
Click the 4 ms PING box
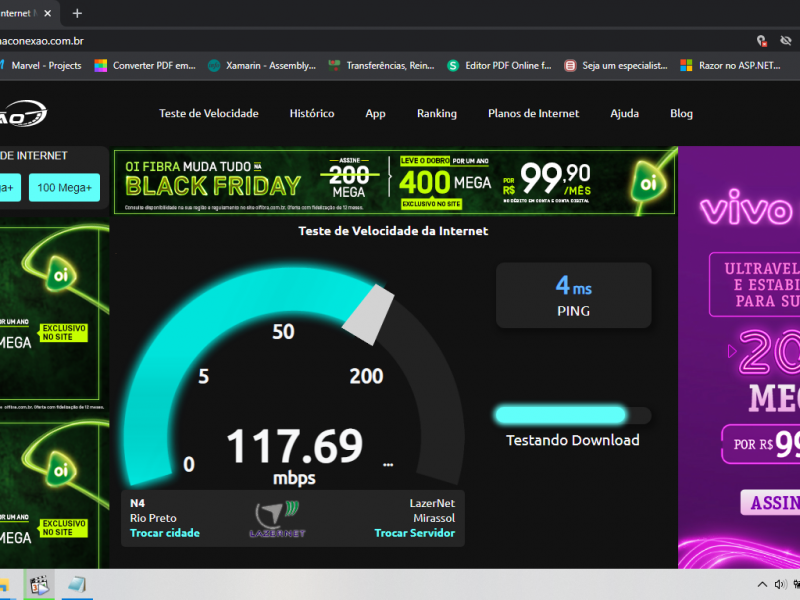point(573,295)
